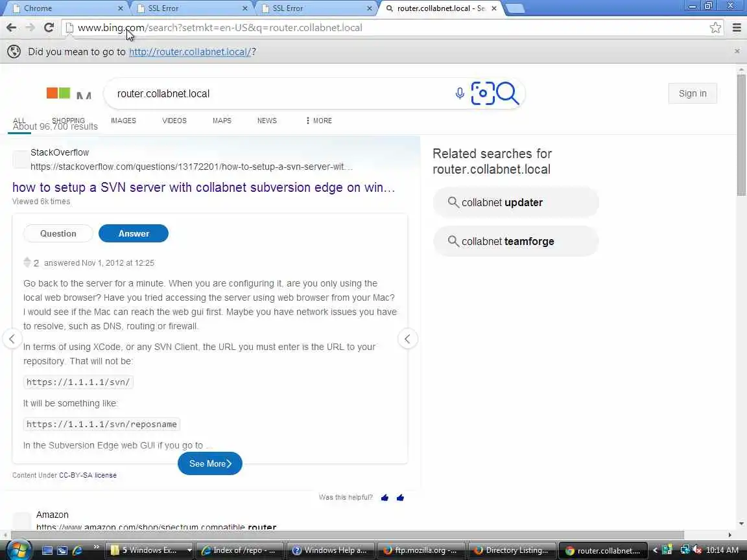747x560 pixels.
Task: Switch to the first SSL Error tab
Action: click(191, 8)
